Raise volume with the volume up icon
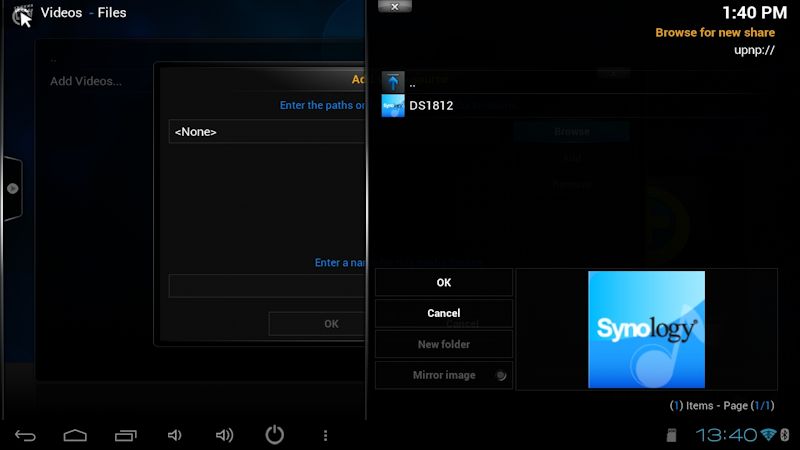The image size is (800, 450). pos(224,435)
